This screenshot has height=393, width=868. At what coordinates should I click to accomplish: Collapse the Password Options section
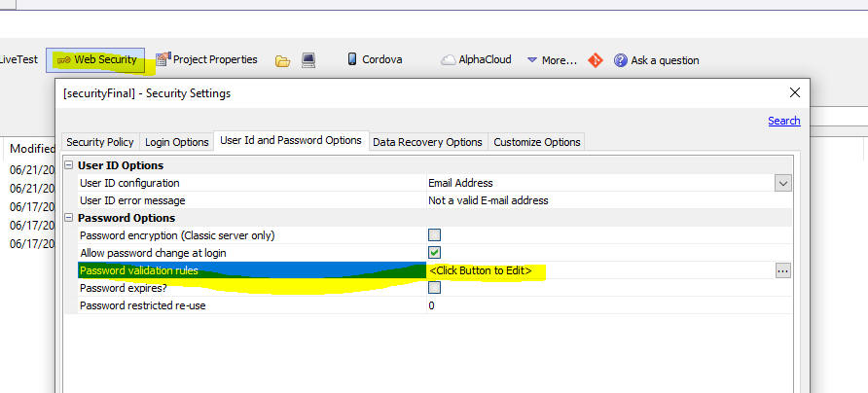[69, 218]
